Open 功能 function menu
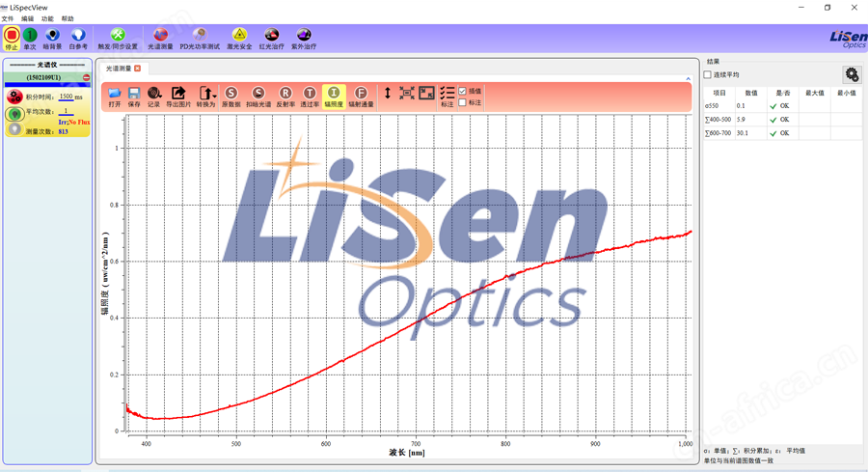Screen dimensions: 868x472 (x=47, y=19)
